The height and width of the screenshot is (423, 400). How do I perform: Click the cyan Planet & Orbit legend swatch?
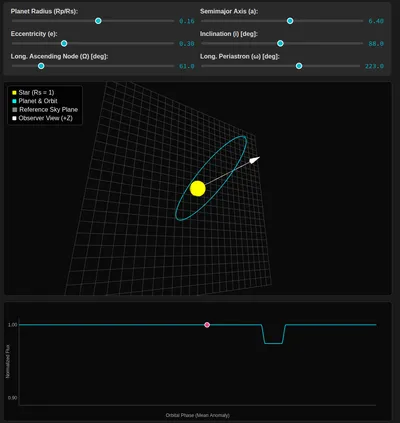[14, 101]
